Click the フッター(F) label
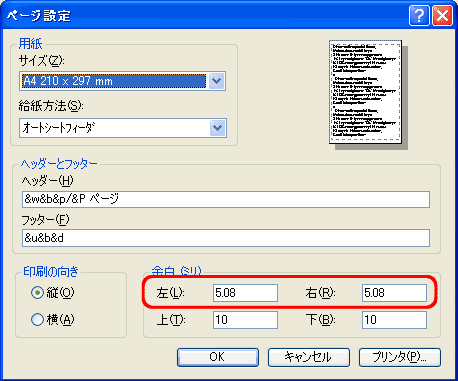 tap(45, 220)
